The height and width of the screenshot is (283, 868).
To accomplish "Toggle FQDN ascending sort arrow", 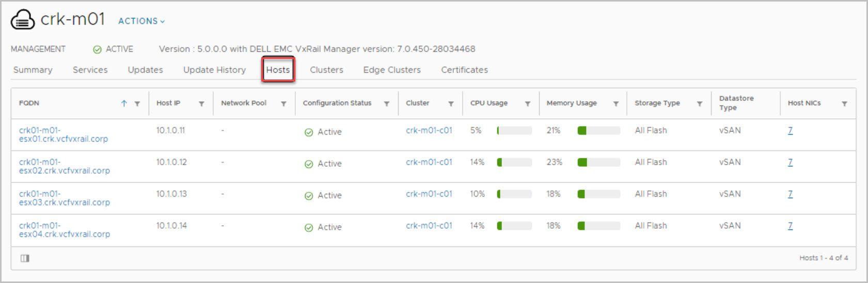I will click(x=124, y=103).
